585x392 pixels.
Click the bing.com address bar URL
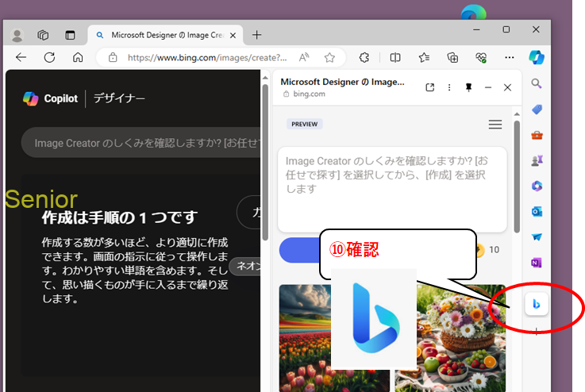pos(207,58)
